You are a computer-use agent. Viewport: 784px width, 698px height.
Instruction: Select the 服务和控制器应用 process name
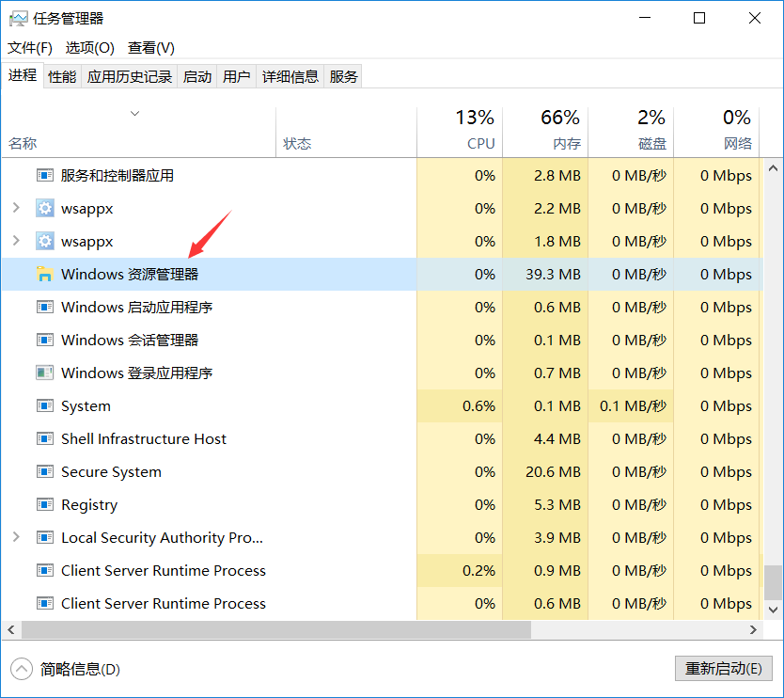tap(117, 175)
